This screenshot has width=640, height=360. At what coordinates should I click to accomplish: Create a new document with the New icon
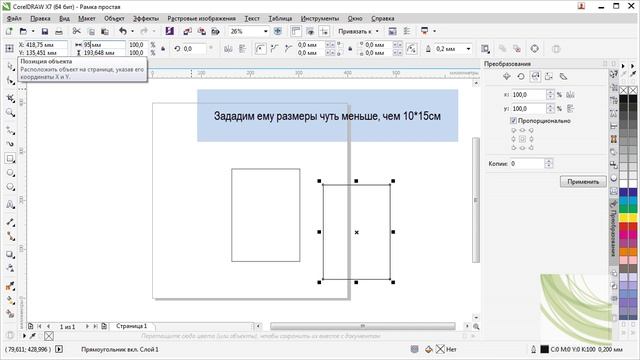point(9,31)
